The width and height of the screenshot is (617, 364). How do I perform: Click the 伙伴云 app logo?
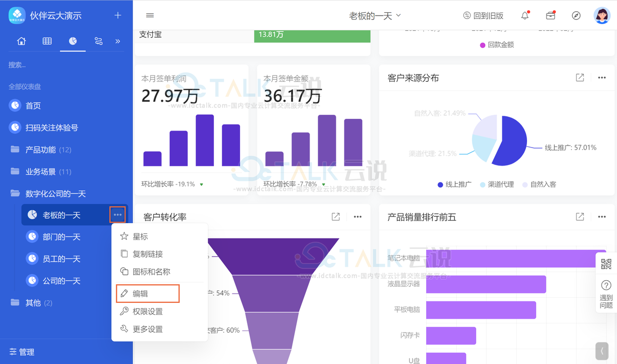click(17, 15)
